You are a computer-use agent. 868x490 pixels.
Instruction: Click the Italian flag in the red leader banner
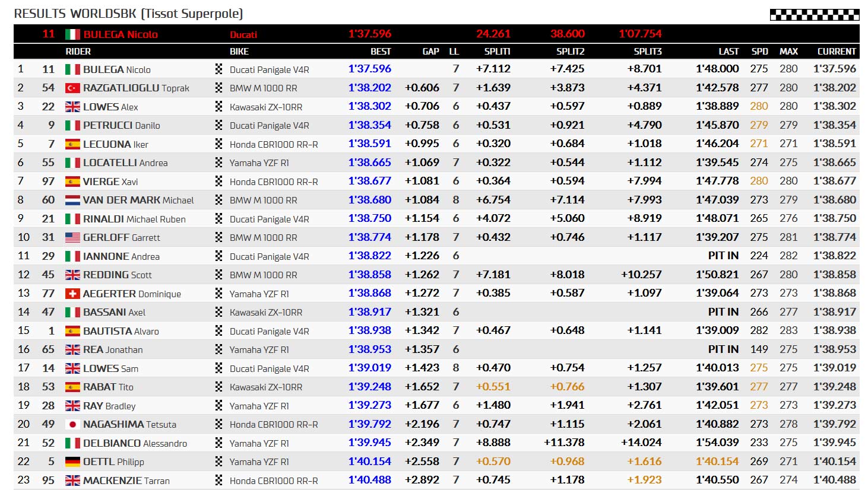click(72, 34)
